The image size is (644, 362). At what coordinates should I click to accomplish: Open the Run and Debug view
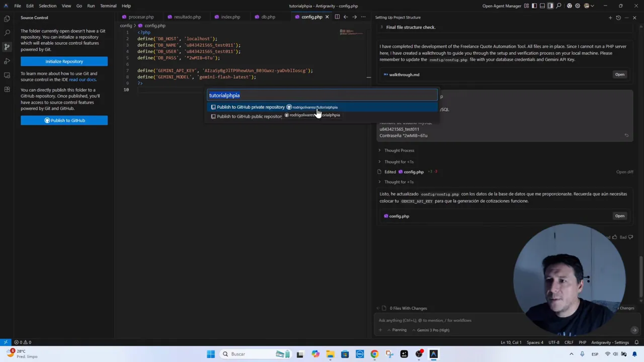pyautogui.click(x=7, y=61)
